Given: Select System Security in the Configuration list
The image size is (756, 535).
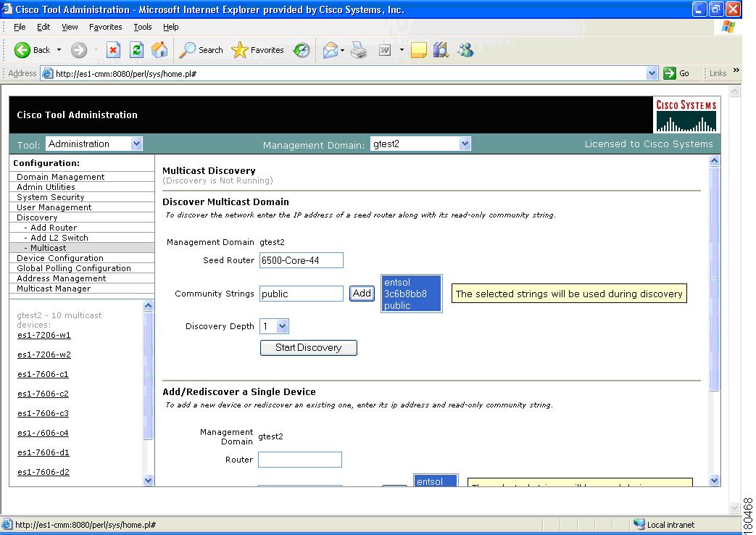Looking at the screenshot, I should (x=82, y=197).
